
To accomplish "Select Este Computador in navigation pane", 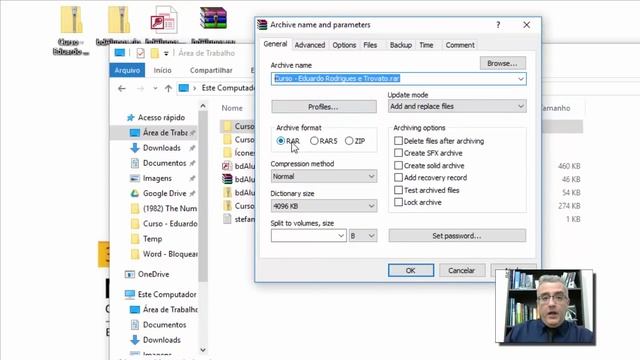I will (x=160, y=294).
